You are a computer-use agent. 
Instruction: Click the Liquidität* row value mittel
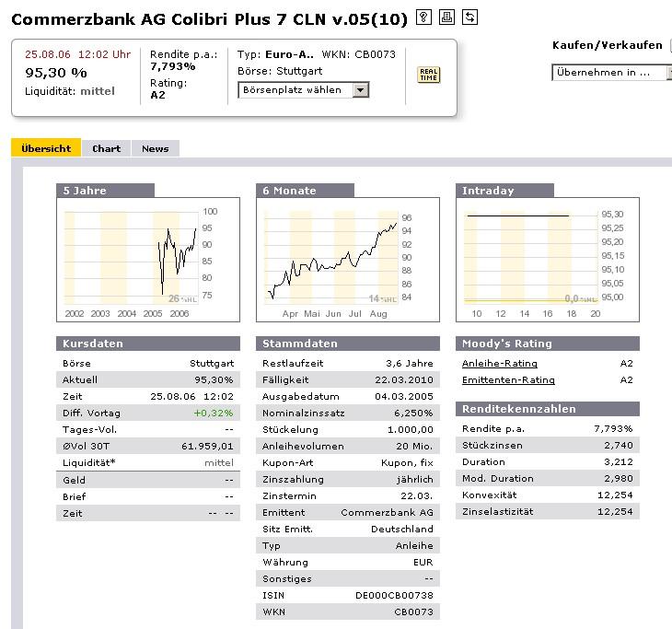point(219,462)
